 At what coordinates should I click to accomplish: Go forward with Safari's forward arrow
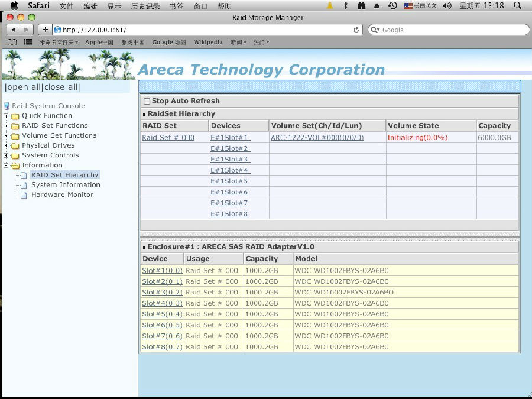[27, 30]
